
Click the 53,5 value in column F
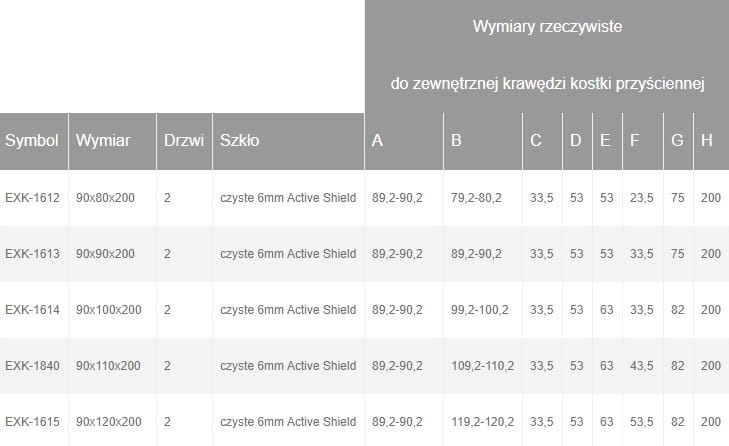click(x=640, y=422)
